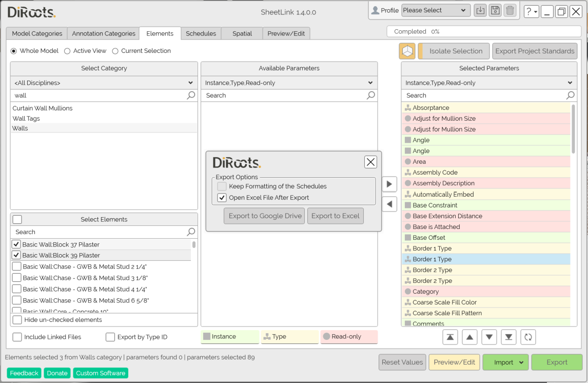Screen dimensions: 588x383
Task: Switch to the Schedules tab
Action: tap(201, 33)
